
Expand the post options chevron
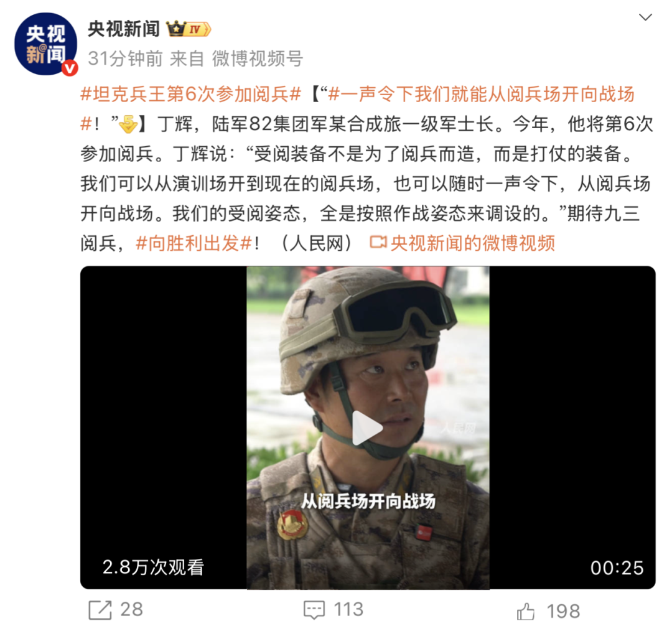click(645, 17)
